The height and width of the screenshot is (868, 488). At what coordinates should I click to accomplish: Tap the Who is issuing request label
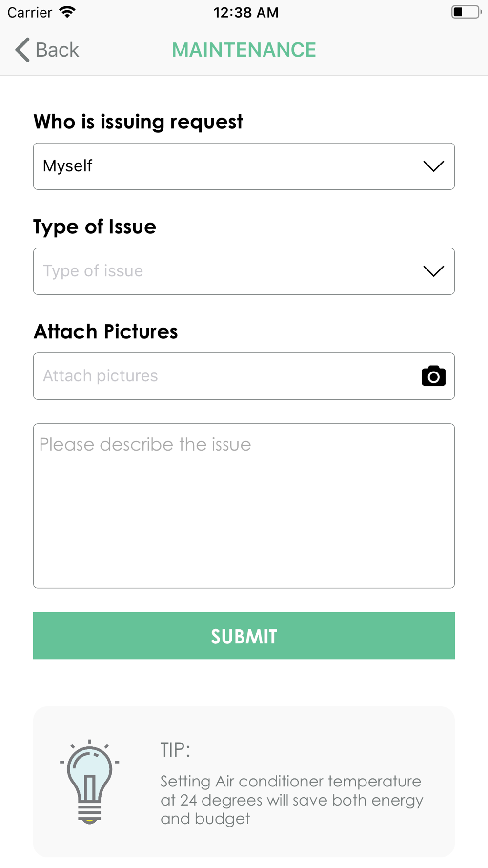[x=138, y=122]
